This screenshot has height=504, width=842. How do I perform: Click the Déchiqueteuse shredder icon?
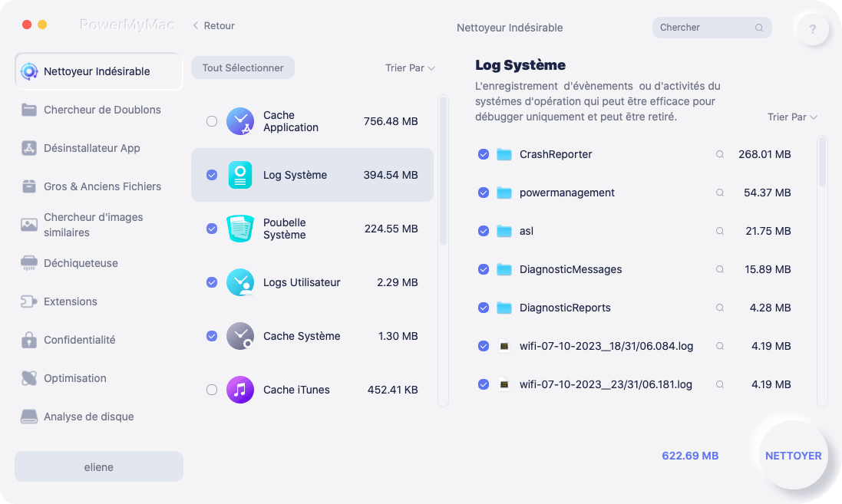click(x=29, y=263)
